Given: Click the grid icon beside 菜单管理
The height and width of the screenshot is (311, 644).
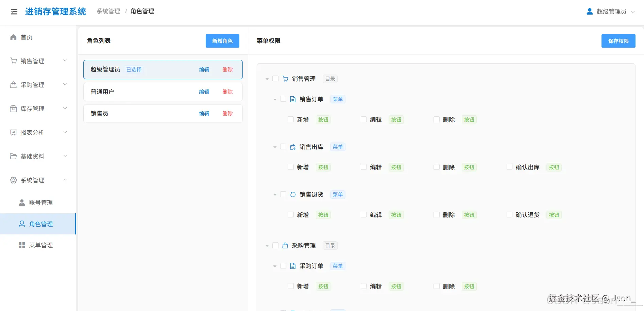Looking at the screenshot, I should 22,245.
